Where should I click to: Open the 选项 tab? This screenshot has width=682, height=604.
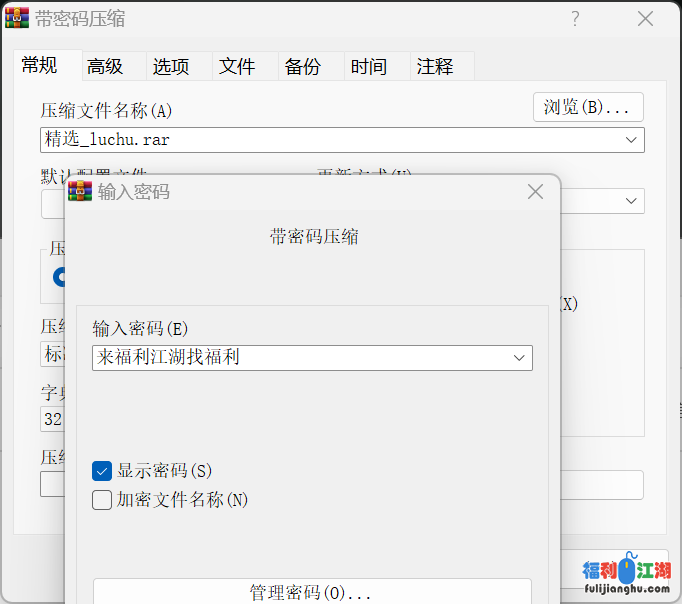[x=171, y=67]
